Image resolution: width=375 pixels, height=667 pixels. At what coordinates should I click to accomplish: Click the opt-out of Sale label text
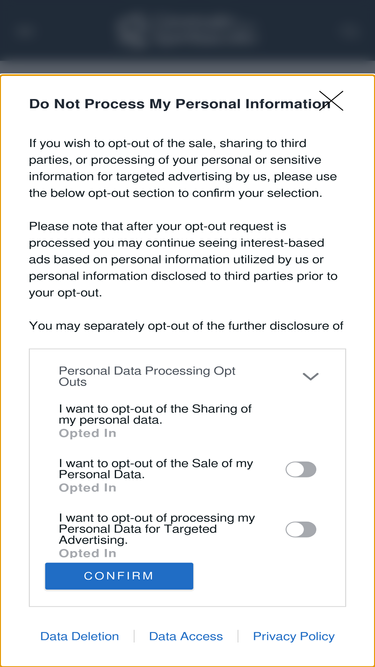[x=156, y=469]
